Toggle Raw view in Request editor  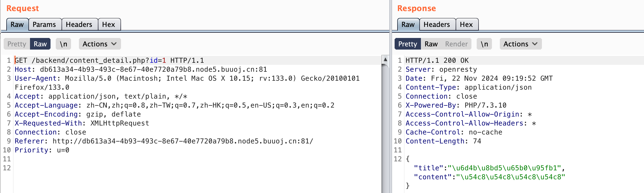tap(40, 44)
